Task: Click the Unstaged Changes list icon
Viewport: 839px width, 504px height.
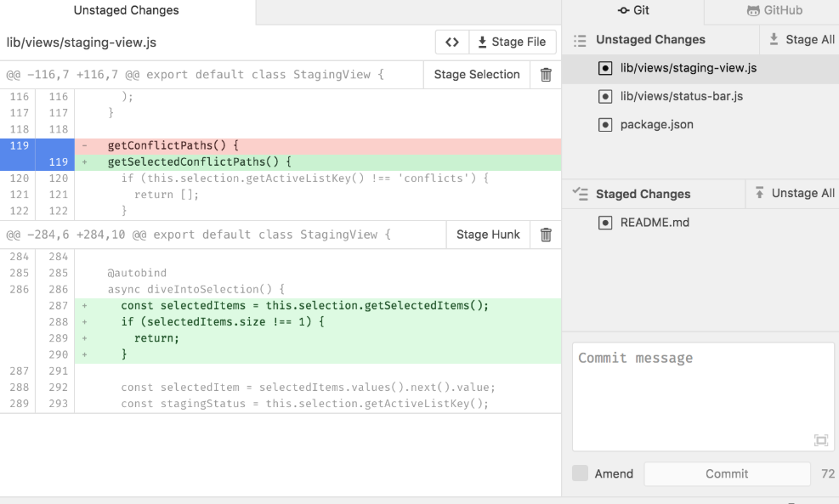Action: click(581, 40)
